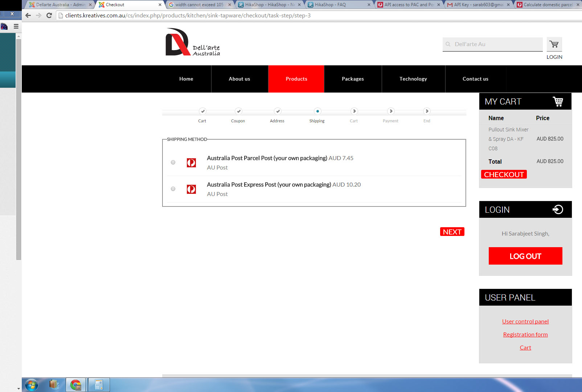582x392 pixels.
Task: Open Registration form link
Action: tap(525, 334)
